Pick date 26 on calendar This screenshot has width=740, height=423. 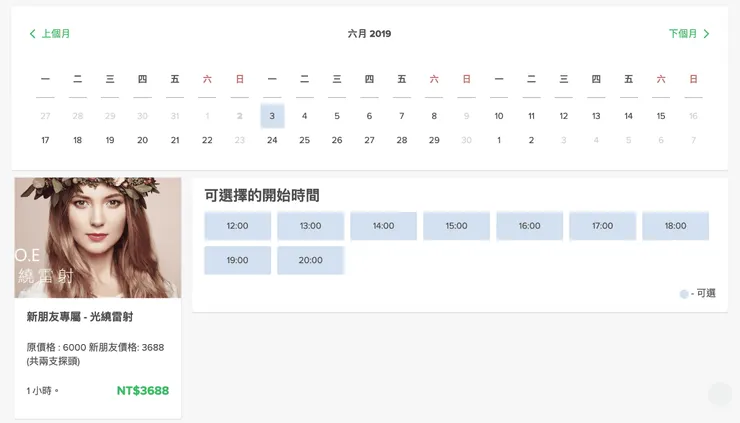(x=337, y=140)
